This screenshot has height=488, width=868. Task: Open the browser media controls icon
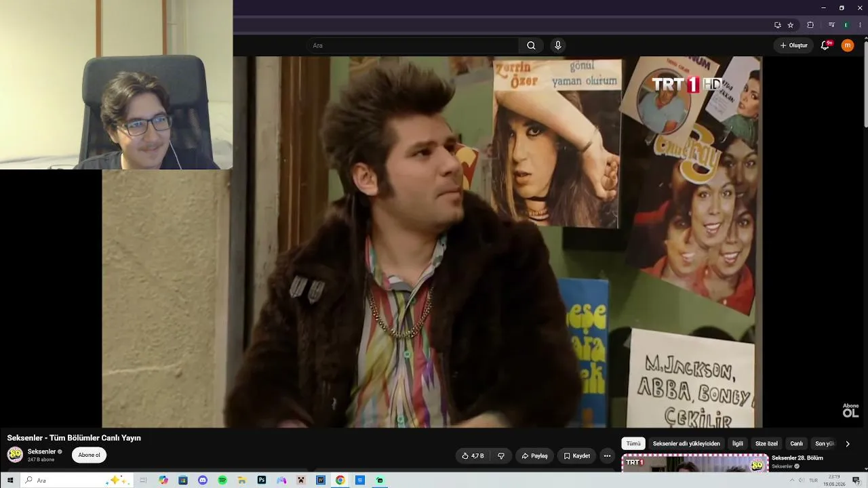pyautogui.click(x=831, y=25)
